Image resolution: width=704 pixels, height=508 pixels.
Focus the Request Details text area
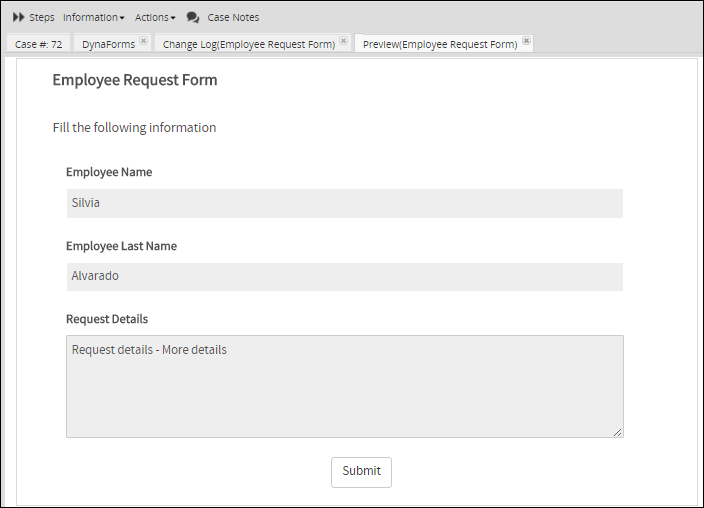click(x=344, y=386)
